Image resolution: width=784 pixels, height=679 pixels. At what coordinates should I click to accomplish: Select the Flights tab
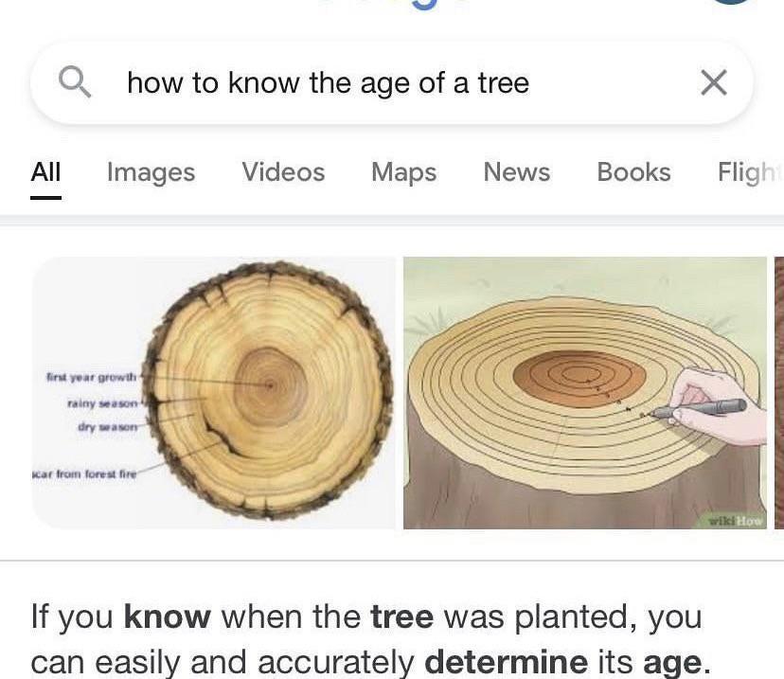point(750,172)
